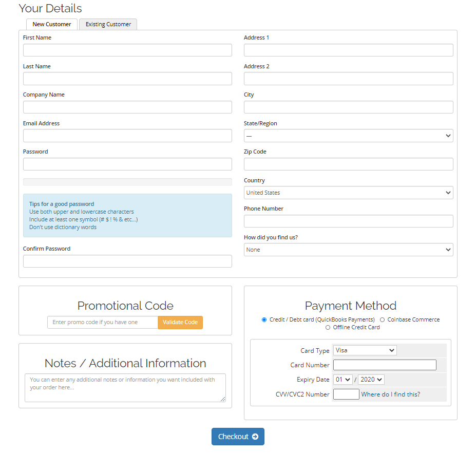The image size is (476, 453).
Task: Click the CVV/CVC2 Number field
Action: [x=346, y=394]
